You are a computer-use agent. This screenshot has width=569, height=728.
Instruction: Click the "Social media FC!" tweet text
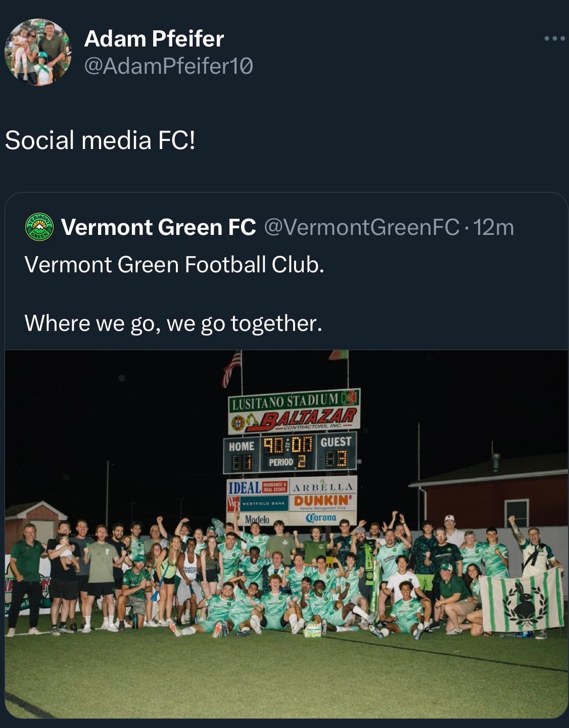tap(100, 140)
